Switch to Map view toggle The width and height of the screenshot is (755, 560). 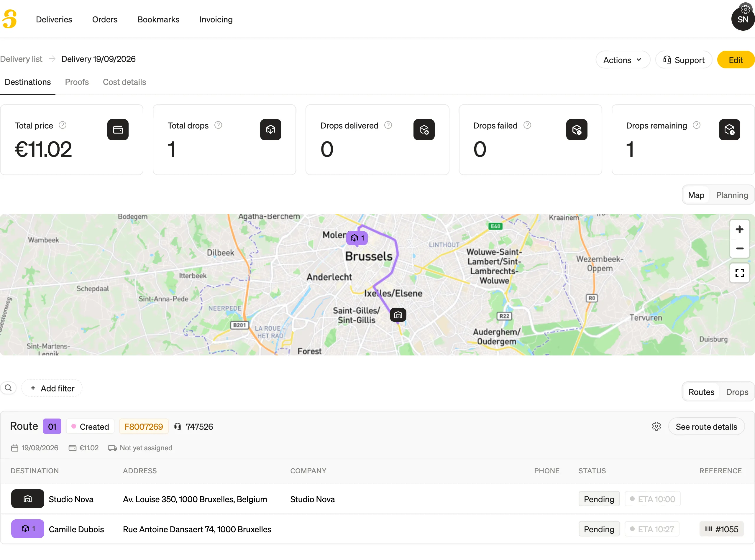(696, 195)
